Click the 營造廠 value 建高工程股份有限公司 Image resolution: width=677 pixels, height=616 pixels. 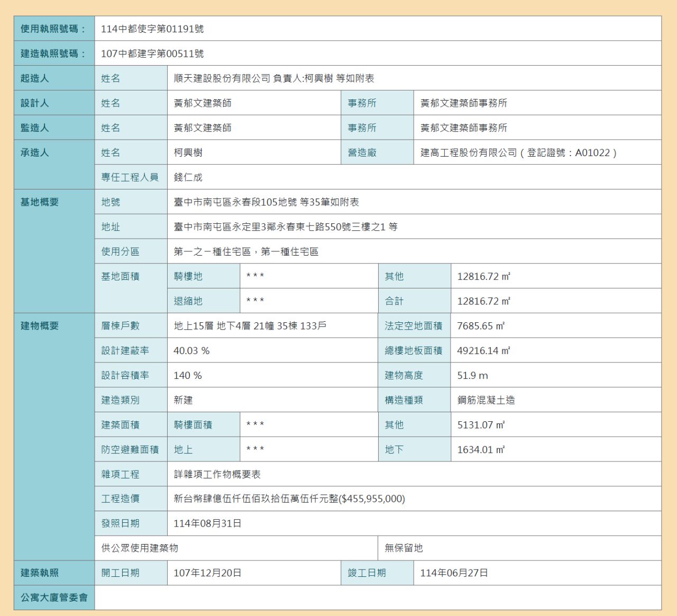click(x=468, y=153)
